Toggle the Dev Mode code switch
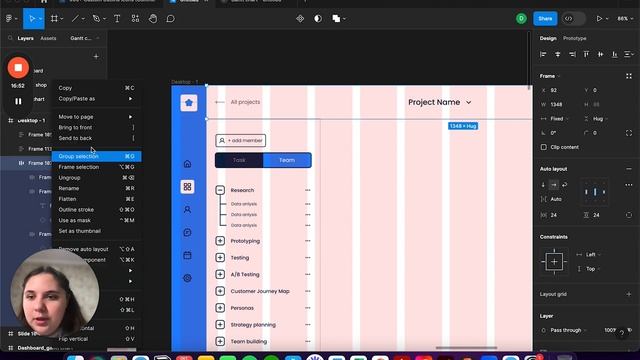 click(x=573, y=19)
